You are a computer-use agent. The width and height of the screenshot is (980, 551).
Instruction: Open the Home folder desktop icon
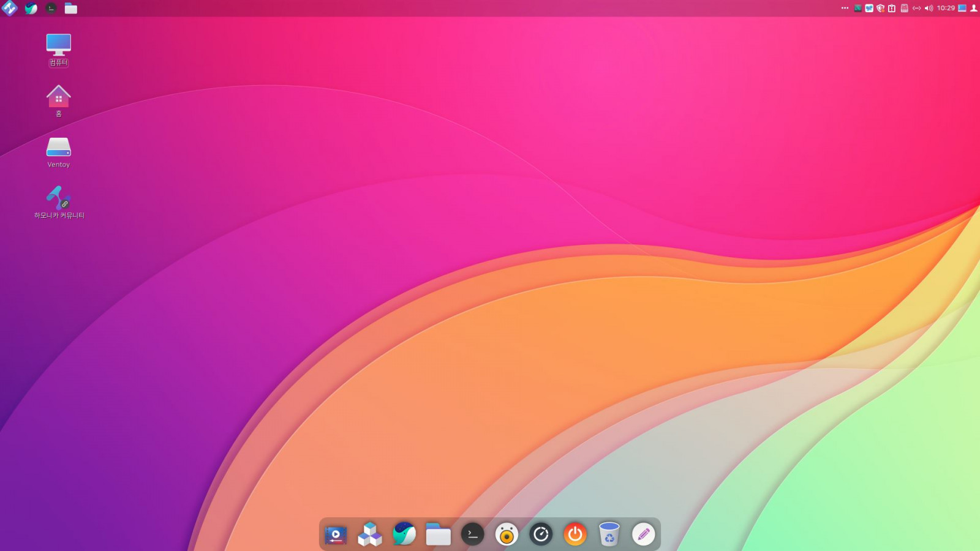[x=59, y=97]
